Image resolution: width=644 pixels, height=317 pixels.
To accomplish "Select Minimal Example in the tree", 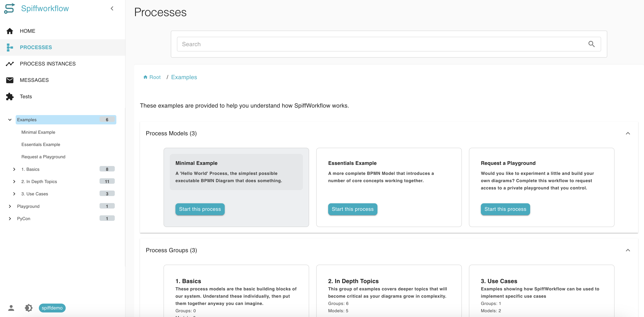I will (38, 132).
